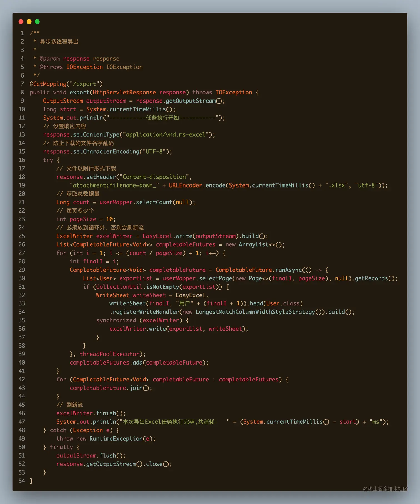Click the registerWriteHandler method call
420x504 pixels.
[146, 312]
